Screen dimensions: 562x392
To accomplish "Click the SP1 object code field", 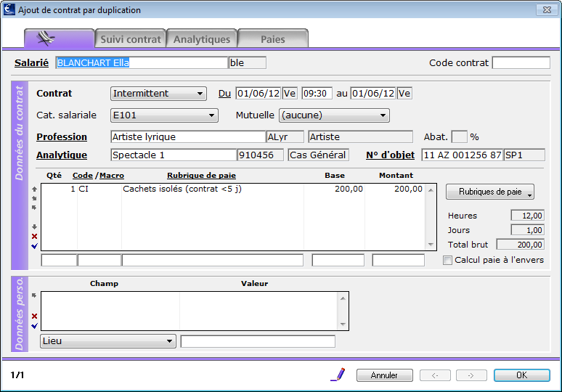I will point(524,155).
